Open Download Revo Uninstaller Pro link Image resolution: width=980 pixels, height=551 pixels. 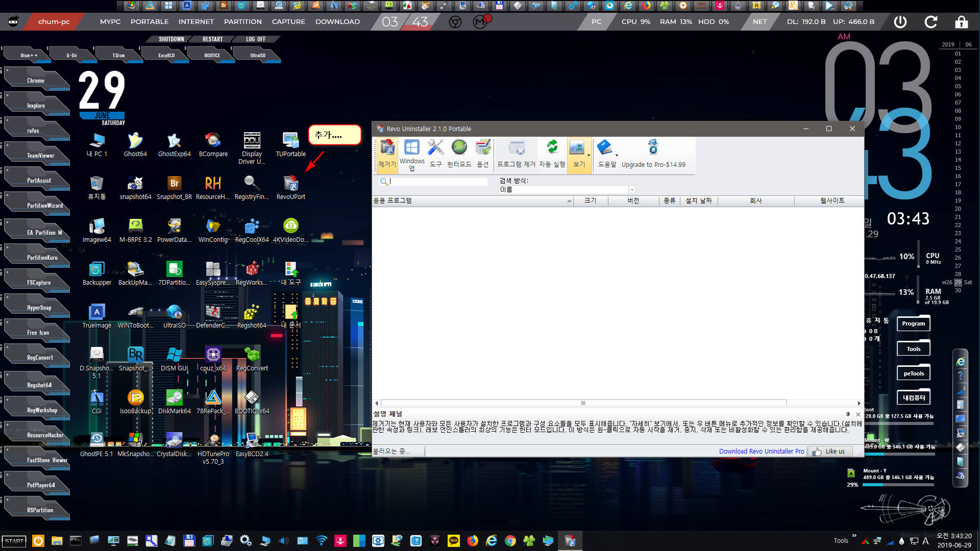point(762,452)
